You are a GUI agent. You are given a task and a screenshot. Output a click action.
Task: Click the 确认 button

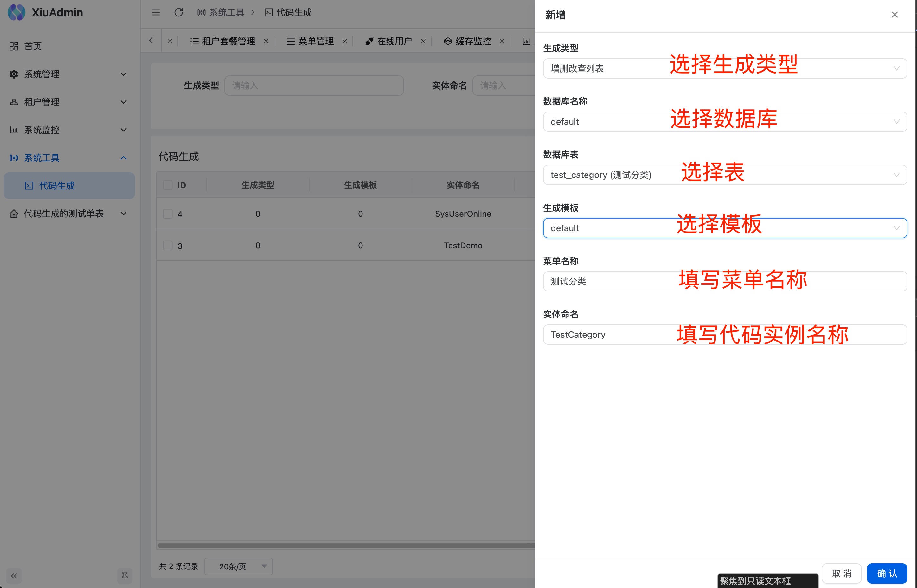(887, 573)
